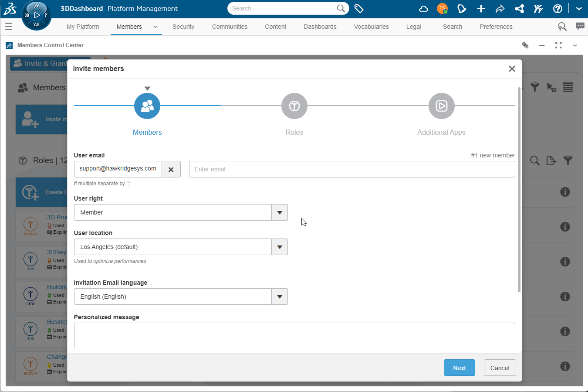The height and width of the screenshot is (392, 588).
Task: Click the plus Add icon in top bar
Action: coord(481,9)
